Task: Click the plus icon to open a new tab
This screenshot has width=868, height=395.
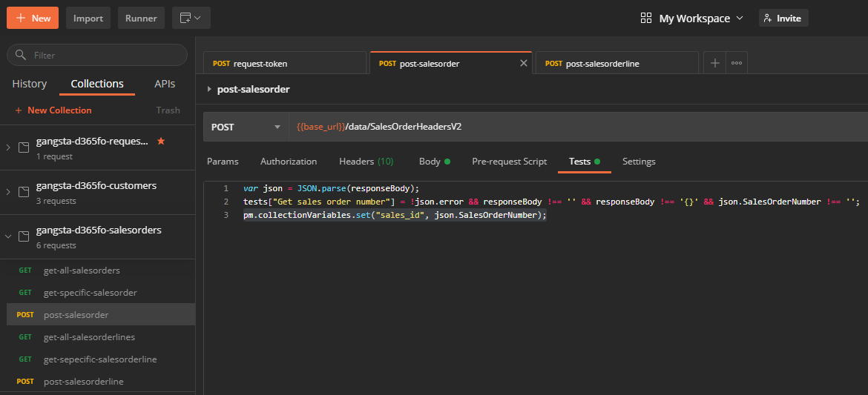Action: coord(714,64)
